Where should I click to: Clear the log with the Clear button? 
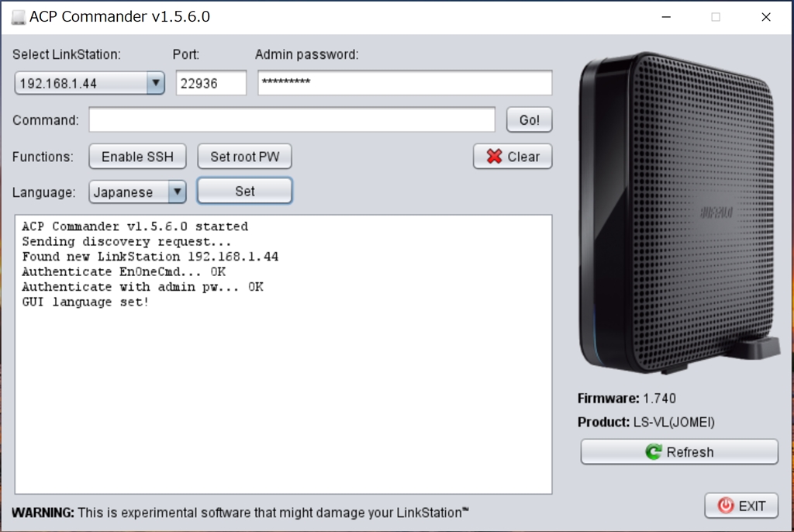click(x=513, y=157)
